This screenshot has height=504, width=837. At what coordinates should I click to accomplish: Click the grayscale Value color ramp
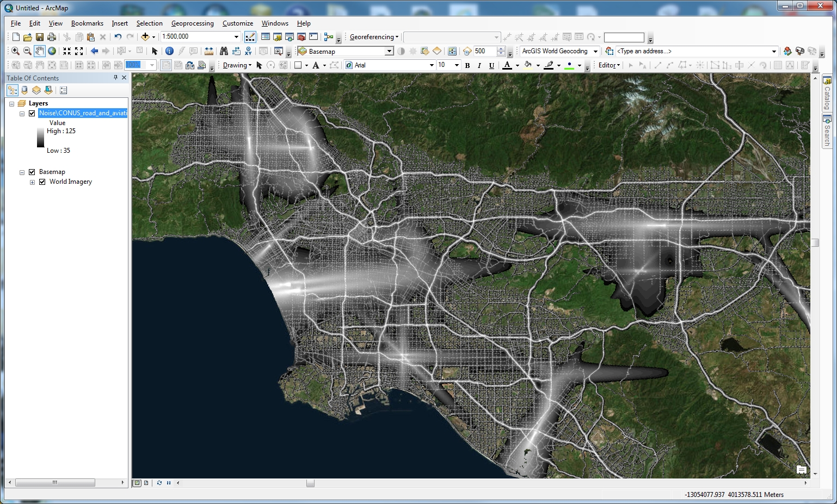(41, 138)
